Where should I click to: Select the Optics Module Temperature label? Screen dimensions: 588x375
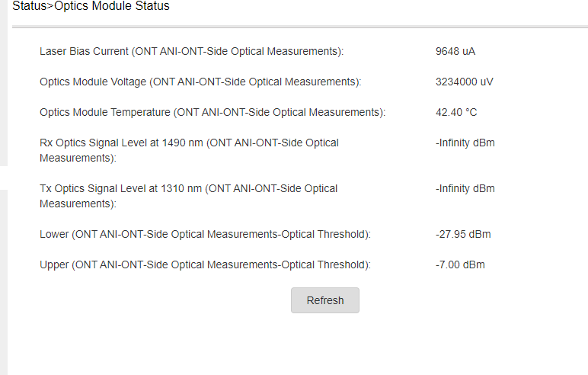[213, 112]
